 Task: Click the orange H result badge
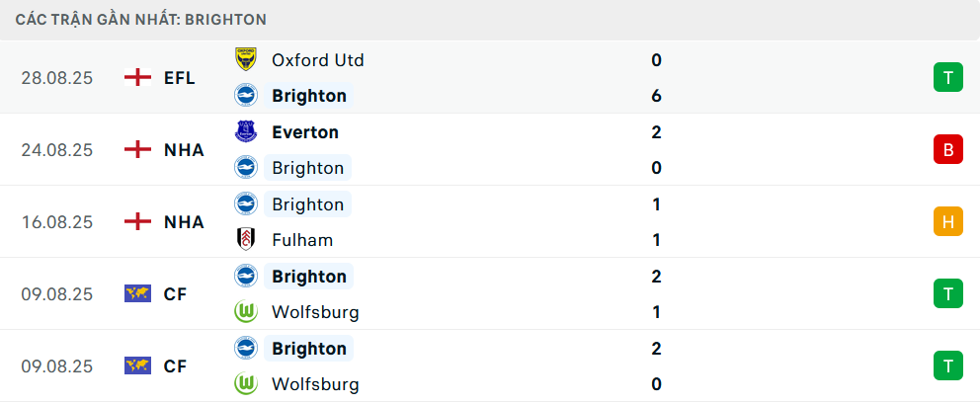[x=947, y=222]
